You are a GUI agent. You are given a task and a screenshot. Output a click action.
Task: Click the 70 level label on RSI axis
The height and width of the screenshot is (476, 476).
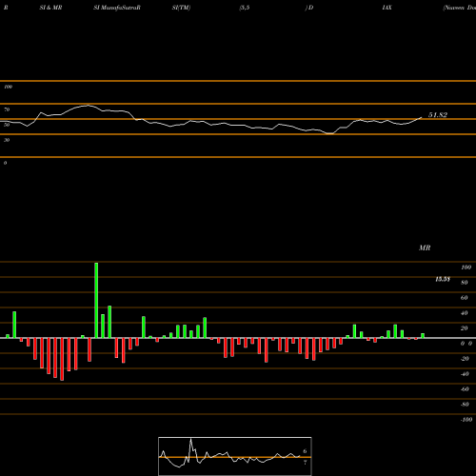[x=7, y=109]
